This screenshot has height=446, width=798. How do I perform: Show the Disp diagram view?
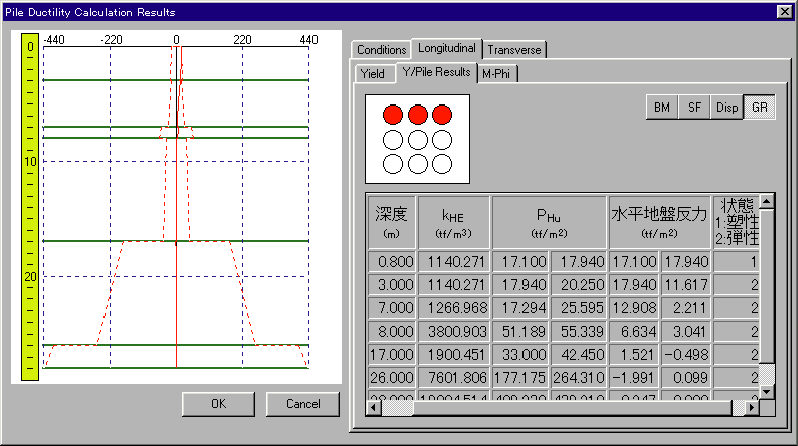click(x=727, y=108)
